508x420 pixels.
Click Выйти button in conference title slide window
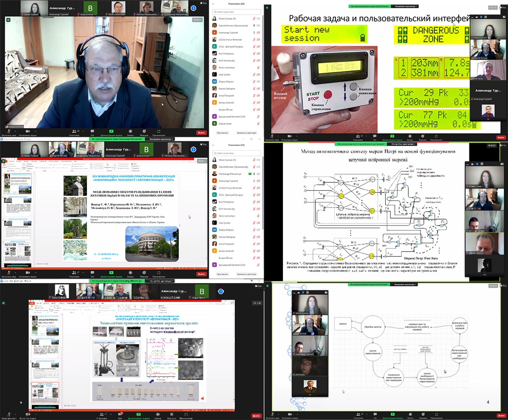(201, 274)
